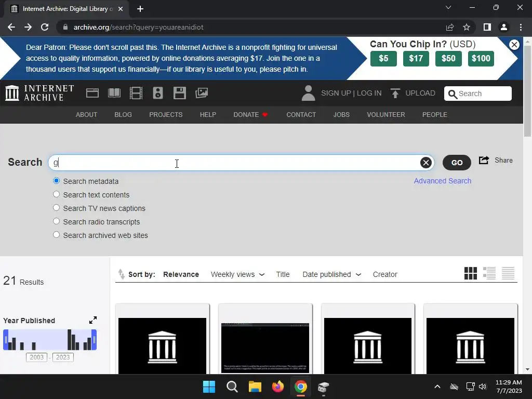Toggle sort direction arrows
The height and width of the screenshot is (399, 532).
tap(121, 274)
